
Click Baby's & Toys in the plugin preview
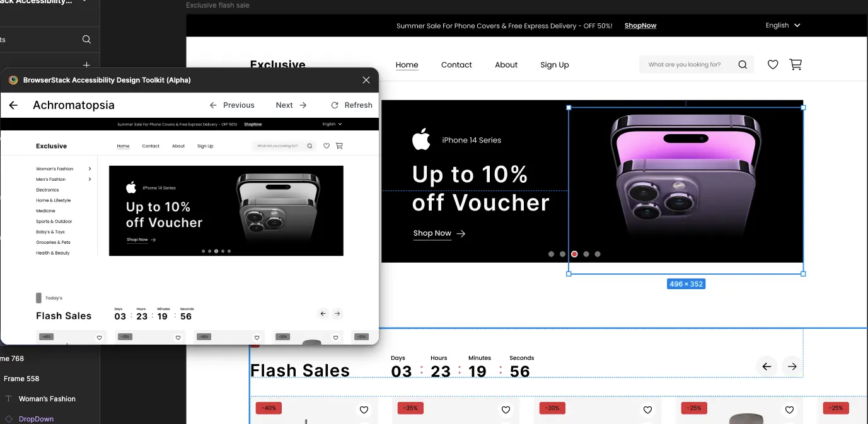click(x=50, y=232)
